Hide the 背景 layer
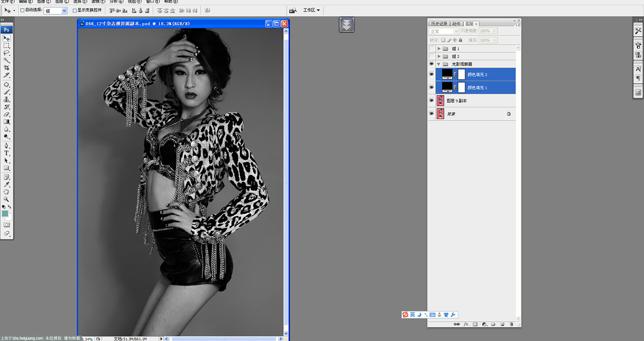This screenshot has width=644, height=341. pos(431,114)
